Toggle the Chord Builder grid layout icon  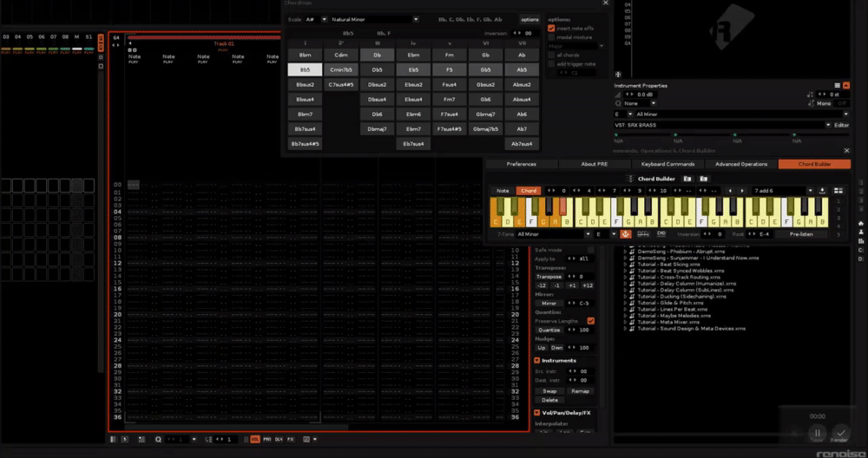tap(838, 190)
